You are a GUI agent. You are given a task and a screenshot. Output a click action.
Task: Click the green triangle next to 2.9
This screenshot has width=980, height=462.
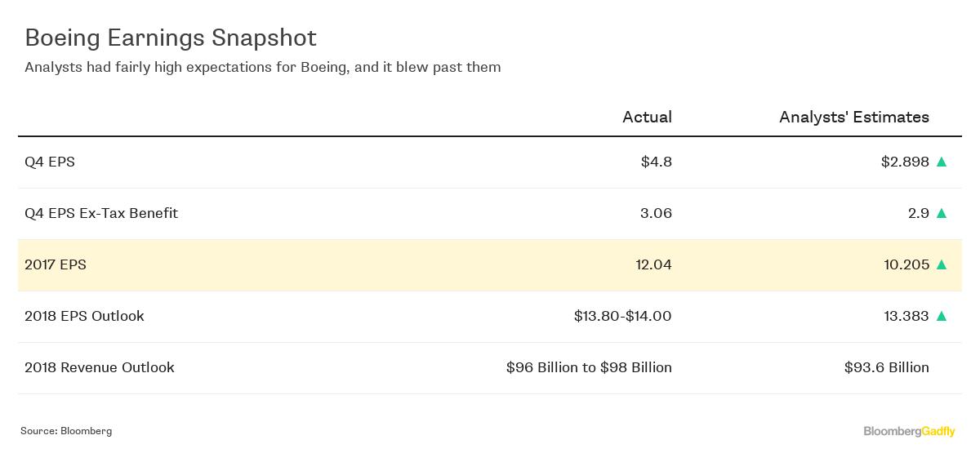[x=941, y=213]
